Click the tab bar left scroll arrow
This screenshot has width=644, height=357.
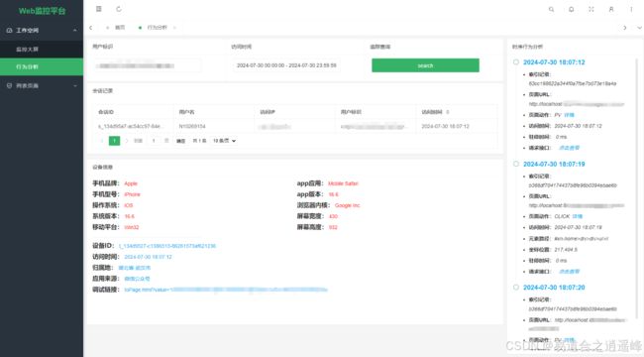pos(91,28)
